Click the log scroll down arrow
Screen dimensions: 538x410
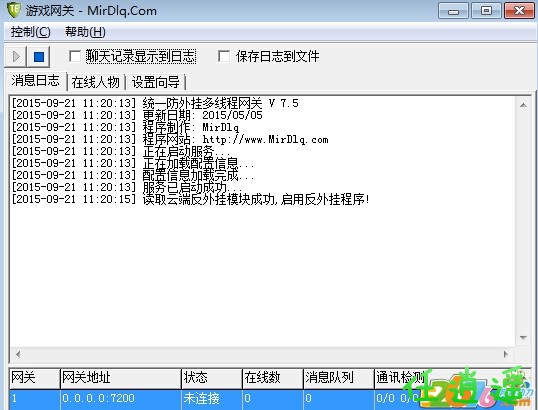click(523, 338)
